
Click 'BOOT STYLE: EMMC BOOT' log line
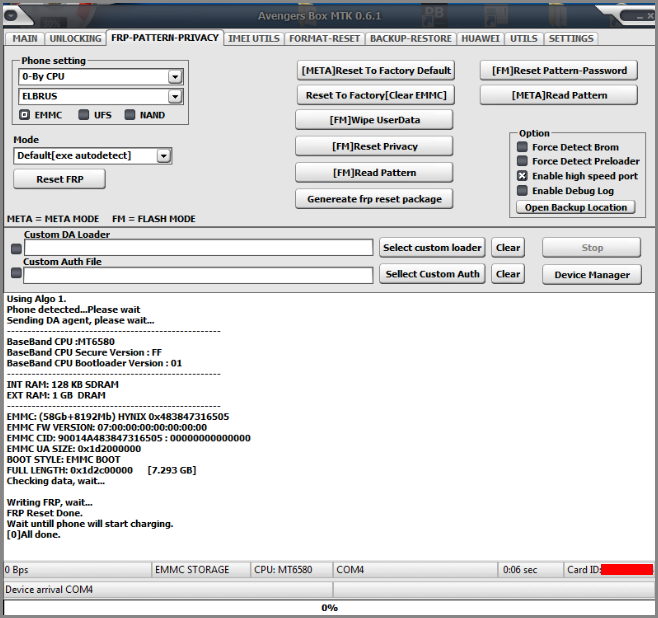63,459
